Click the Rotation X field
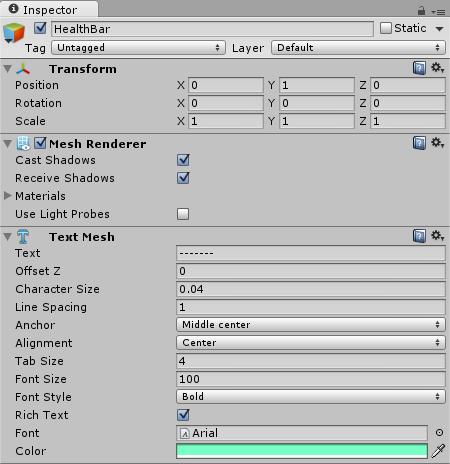This screenshot has height=464, width=450. coord(226,103)
